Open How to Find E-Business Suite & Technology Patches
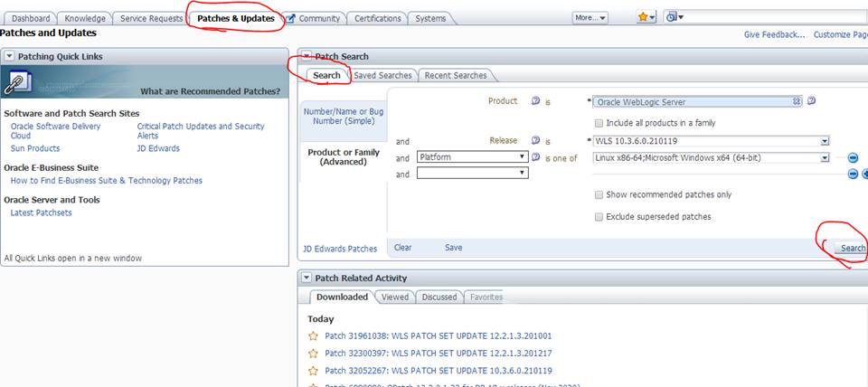The width and height of the screenshot is (868, 387). tap(107, 181)
